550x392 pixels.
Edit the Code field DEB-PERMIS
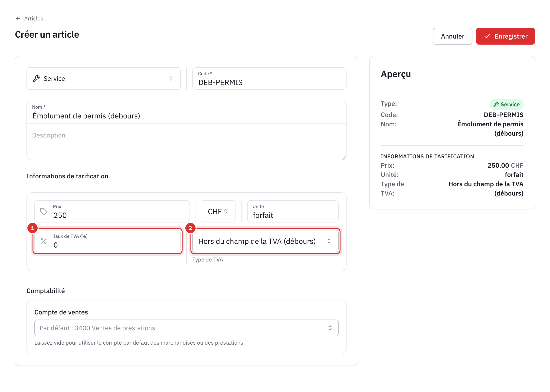[x=269, y=78]
